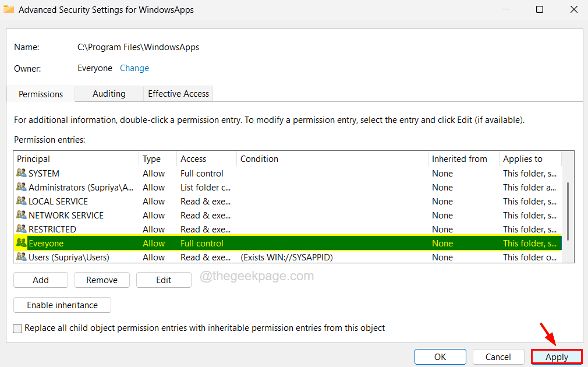Click (Exists WIN://SYSAPPID) condition text

[286, 257]
